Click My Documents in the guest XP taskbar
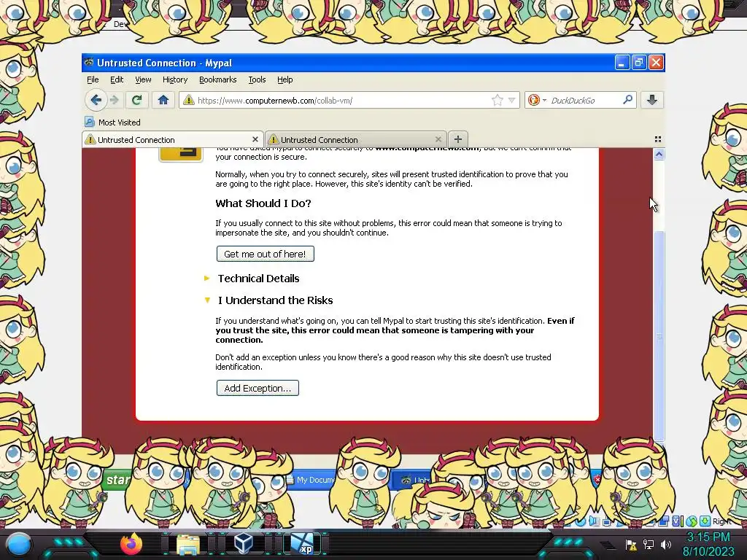This screenshot has width=747, height=560. (311, 480)
